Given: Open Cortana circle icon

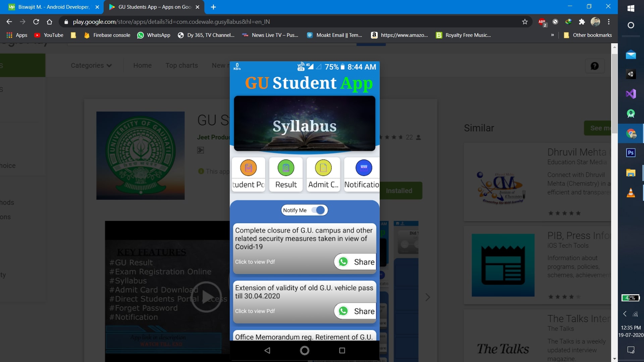Looking at the screenshot, I should [x=631, y=25].
